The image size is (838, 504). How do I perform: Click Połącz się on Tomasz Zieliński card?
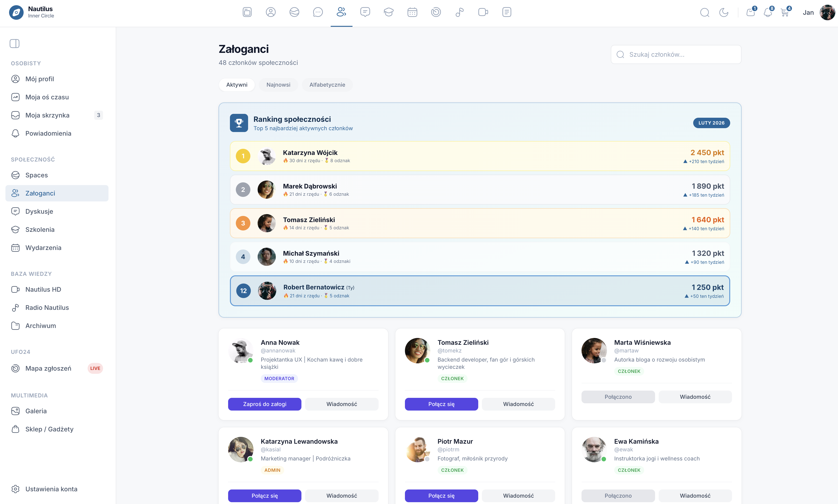pyautogui.click(x=441, y=404)
